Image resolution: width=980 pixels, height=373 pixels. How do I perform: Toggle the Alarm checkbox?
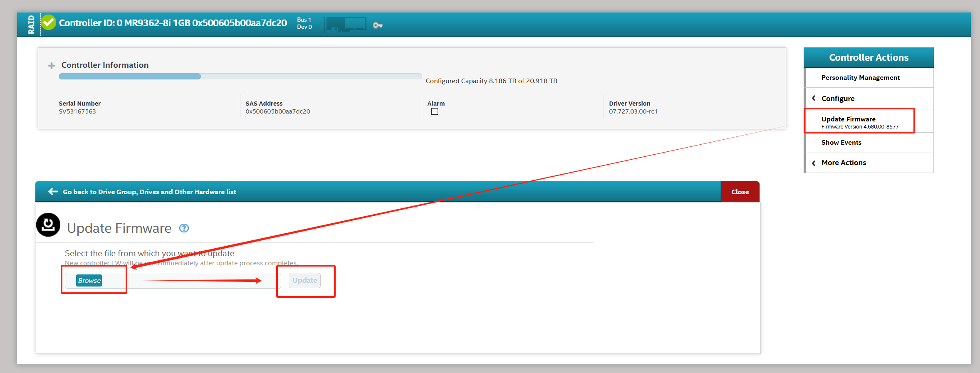pos(435,112)
